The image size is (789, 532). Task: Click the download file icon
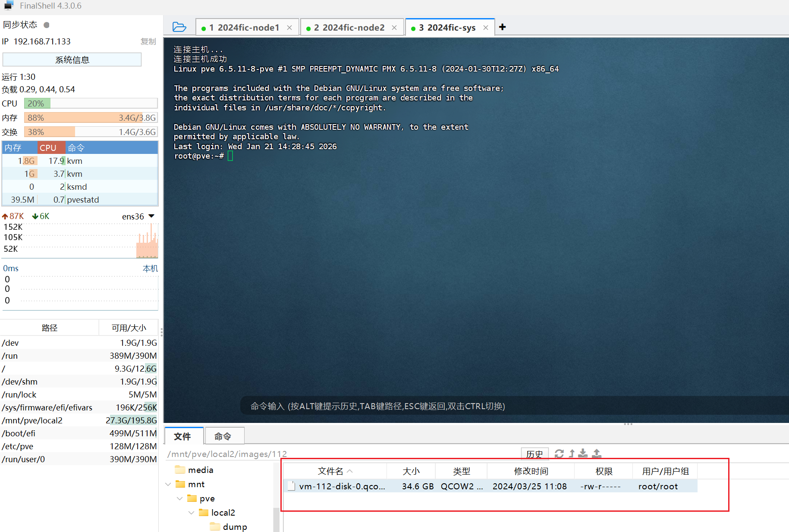(x=583, y=454)
